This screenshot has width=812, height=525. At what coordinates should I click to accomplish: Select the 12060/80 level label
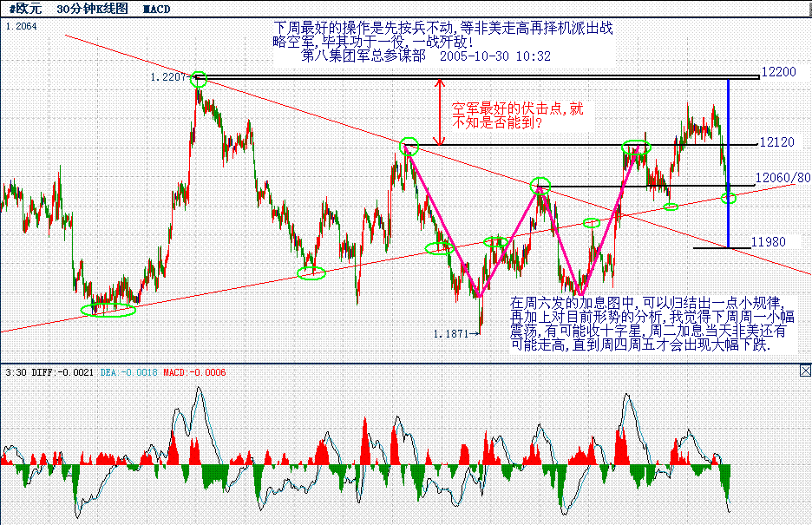783,178
